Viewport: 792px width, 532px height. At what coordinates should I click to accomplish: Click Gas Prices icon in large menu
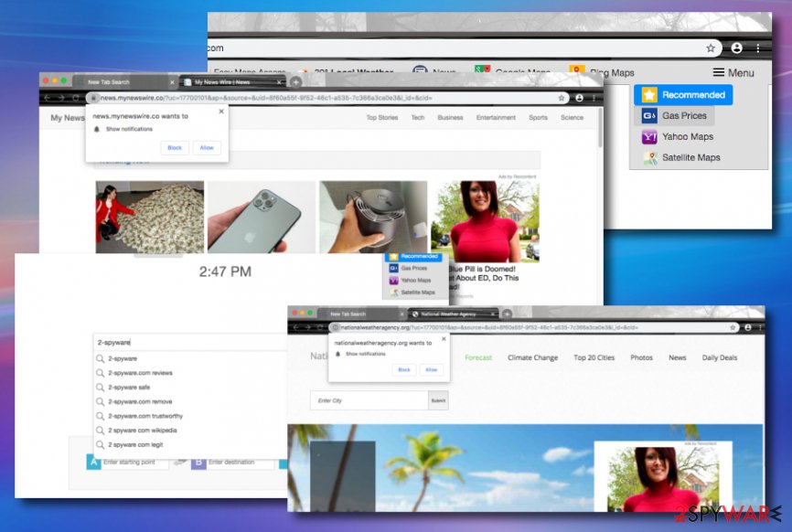click(649, 115)
